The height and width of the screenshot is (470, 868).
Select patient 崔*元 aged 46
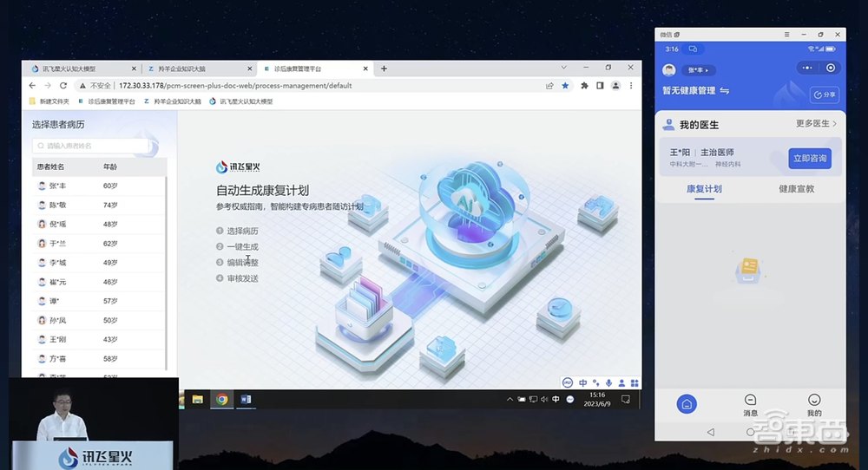pyautogui.click(x=99, y=282)
